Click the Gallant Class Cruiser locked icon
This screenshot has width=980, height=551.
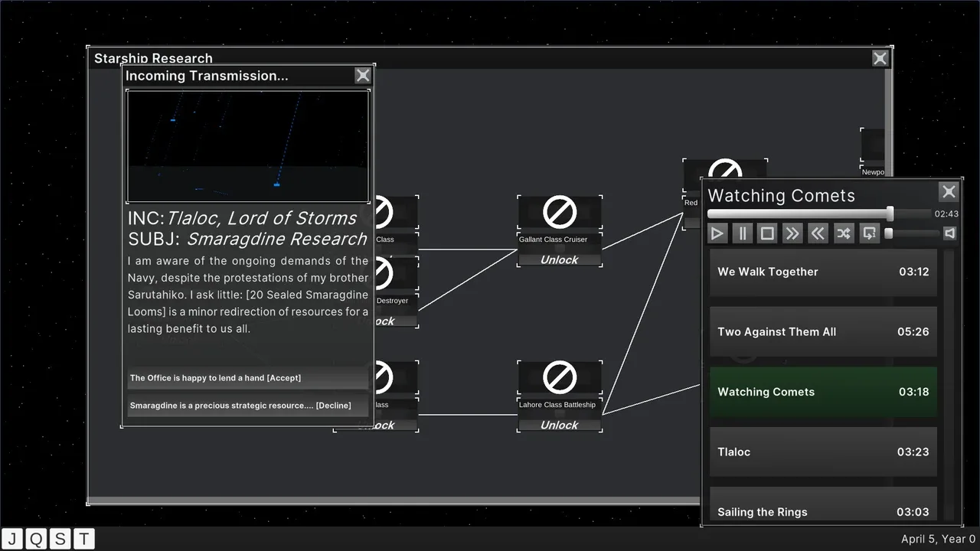[560, 212]
